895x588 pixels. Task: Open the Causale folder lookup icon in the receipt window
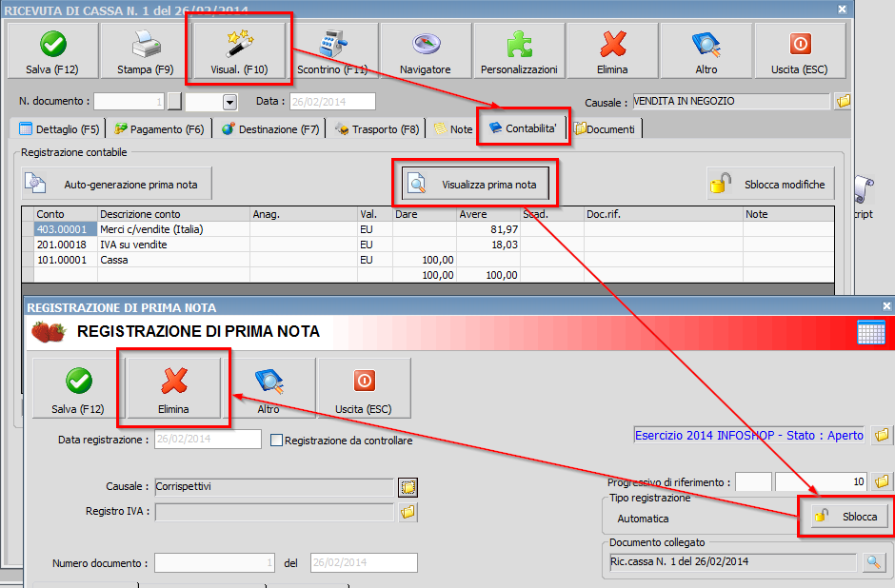pyautogui.click(x=843, y=102)
